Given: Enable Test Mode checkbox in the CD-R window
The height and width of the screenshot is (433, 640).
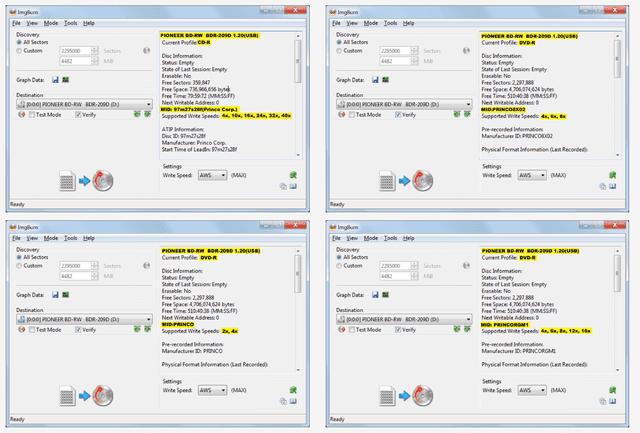Looking at the screenshot, I should coord(34,114).
